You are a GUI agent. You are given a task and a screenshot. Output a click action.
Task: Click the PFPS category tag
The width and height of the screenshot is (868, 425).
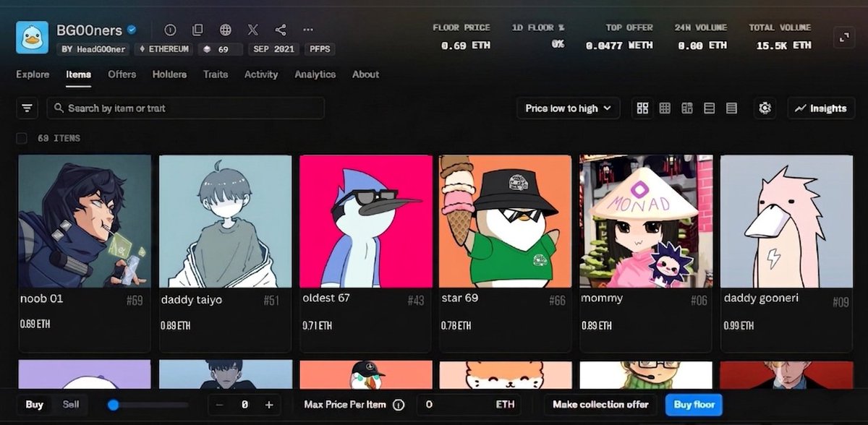319,49
